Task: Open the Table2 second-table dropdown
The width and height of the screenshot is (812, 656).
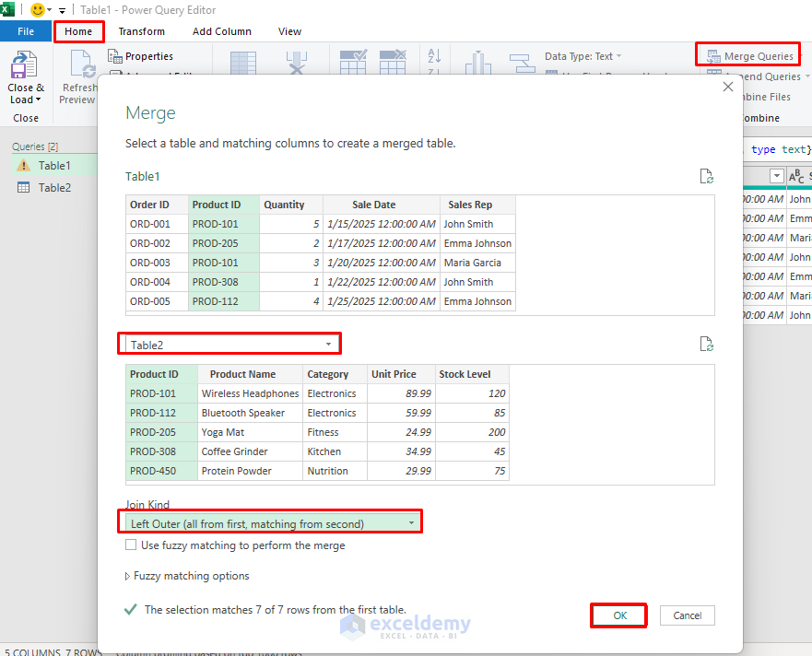Action: [x=328, y=345]
